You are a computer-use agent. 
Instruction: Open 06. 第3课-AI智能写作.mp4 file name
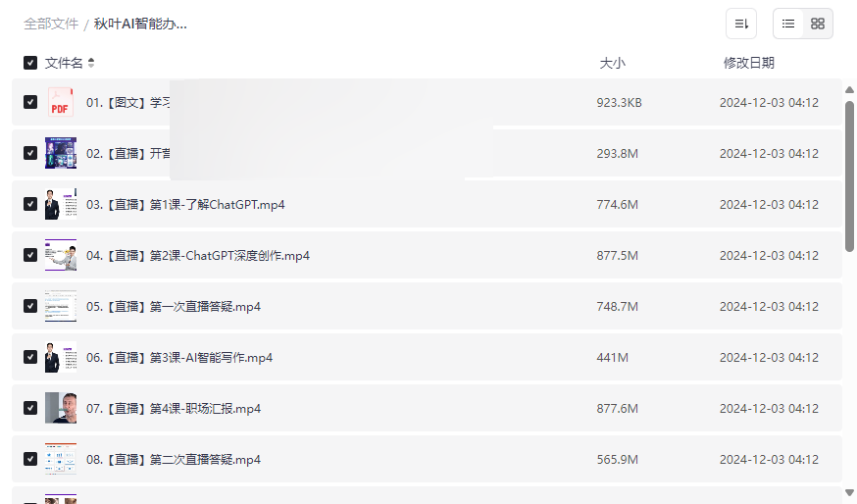point(179,358)
